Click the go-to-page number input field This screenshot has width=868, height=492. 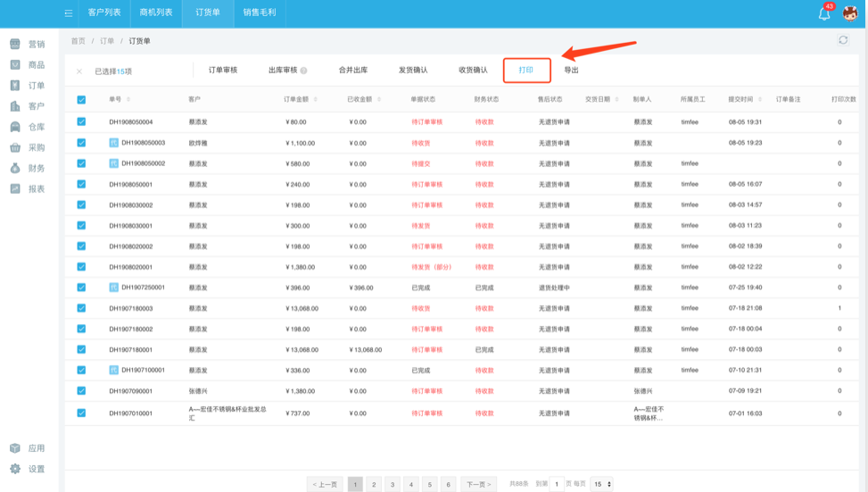click(556, 484)
